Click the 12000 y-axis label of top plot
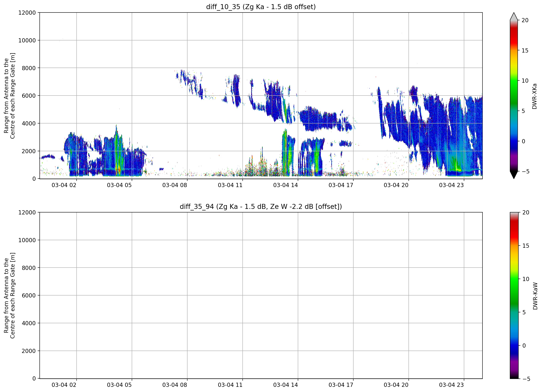 (x=27, y=13)
